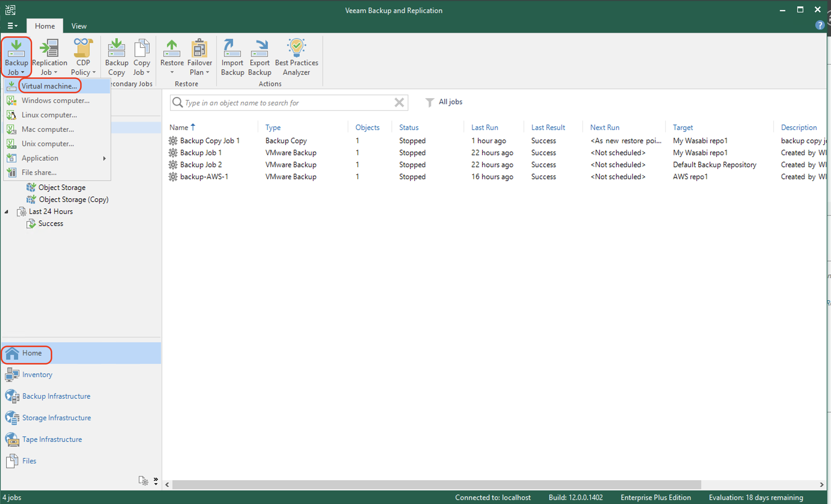Expand the Copy Job dropdown arrow
Viewport: 831px width, 504px height.
[148, 73]
